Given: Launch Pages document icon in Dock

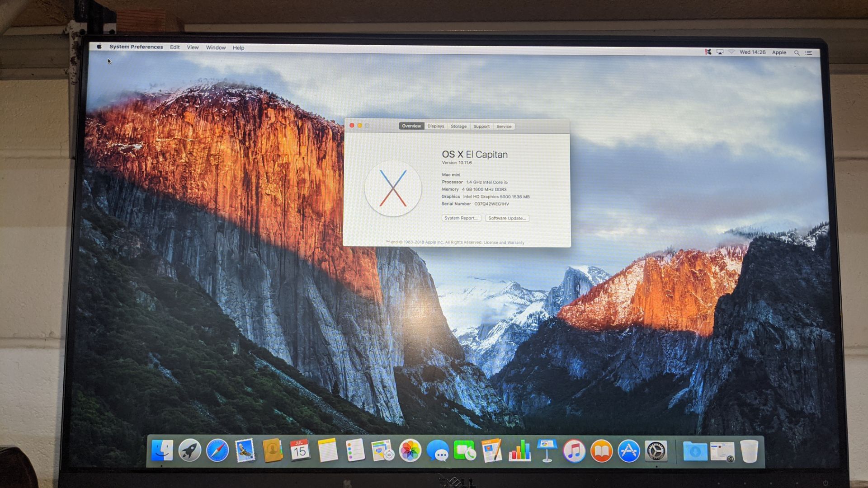Looking at the screenshot, I should pyautogui.click(x=492, y=450).
